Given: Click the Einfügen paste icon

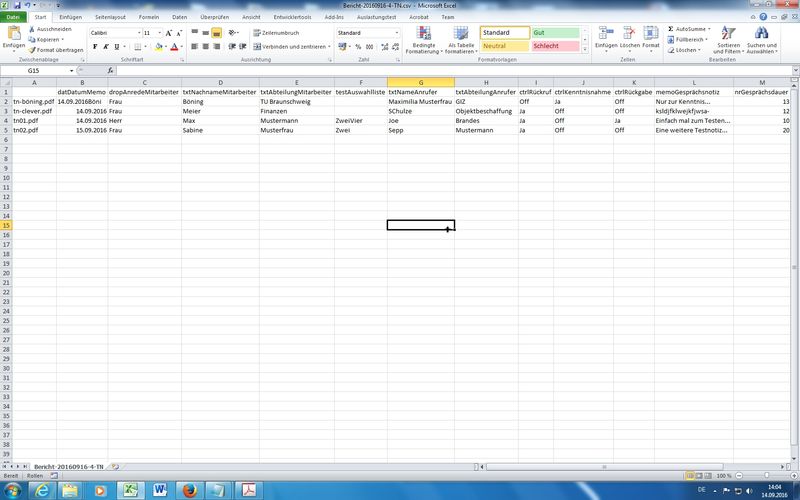Looking at the screenshot, I should click(x=13, y=35).
